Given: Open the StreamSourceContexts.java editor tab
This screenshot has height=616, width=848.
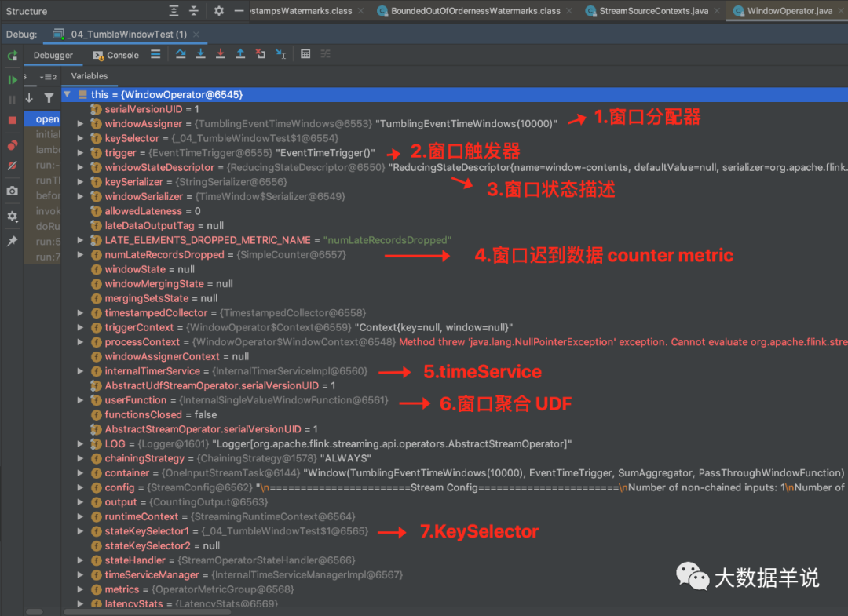Looking at the screenshot, I should click(x=652, y=11).
